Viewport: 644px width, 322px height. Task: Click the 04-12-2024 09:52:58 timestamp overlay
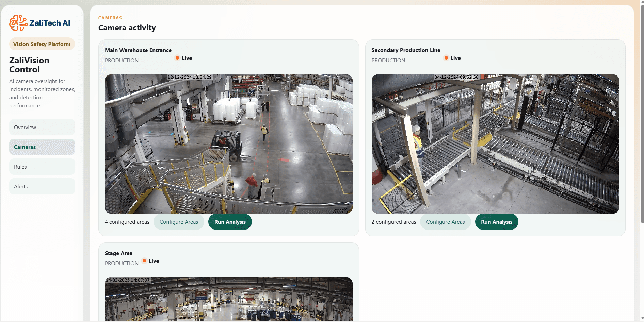(456, 77)
